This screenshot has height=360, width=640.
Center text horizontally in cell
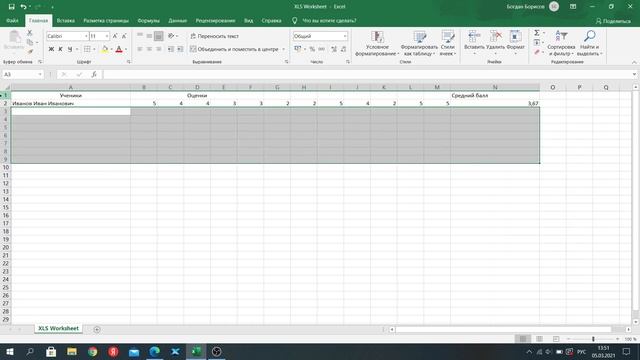tap(149, 49)
